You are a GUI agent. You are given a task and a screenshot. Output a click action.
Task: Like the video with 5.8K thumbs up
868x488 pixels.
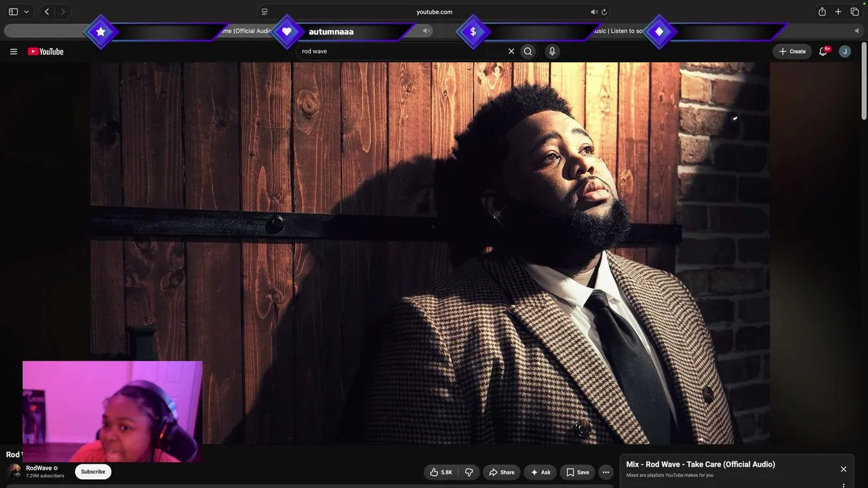(441, 472)
